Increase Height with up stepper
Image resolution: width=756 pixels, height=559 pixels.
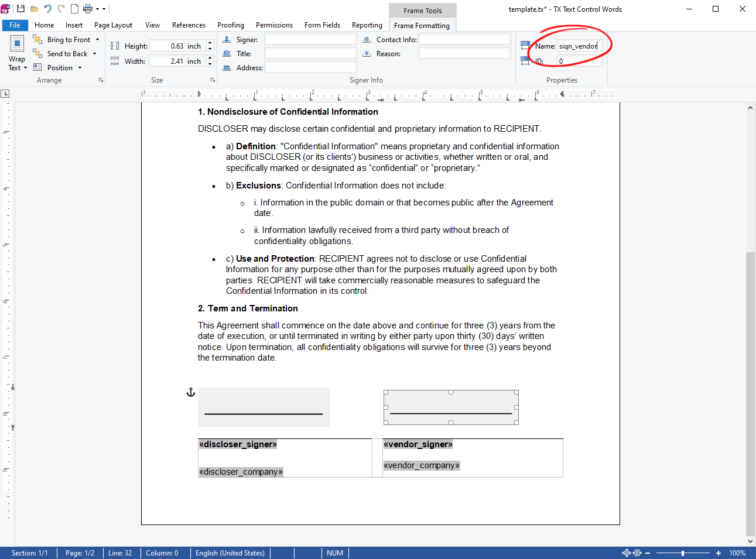click(210, 43)
